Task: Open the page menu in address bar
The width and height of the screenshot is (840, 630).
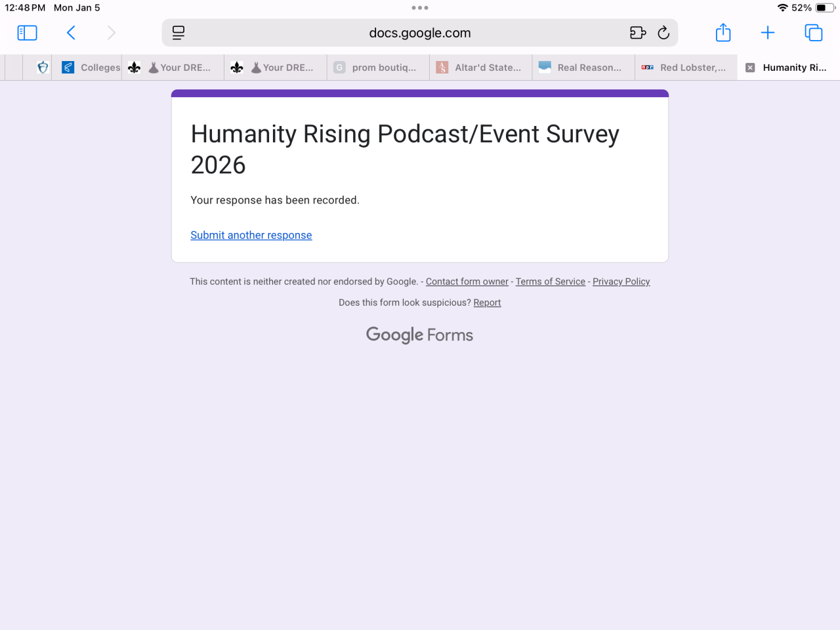Action: click(178, 33)
